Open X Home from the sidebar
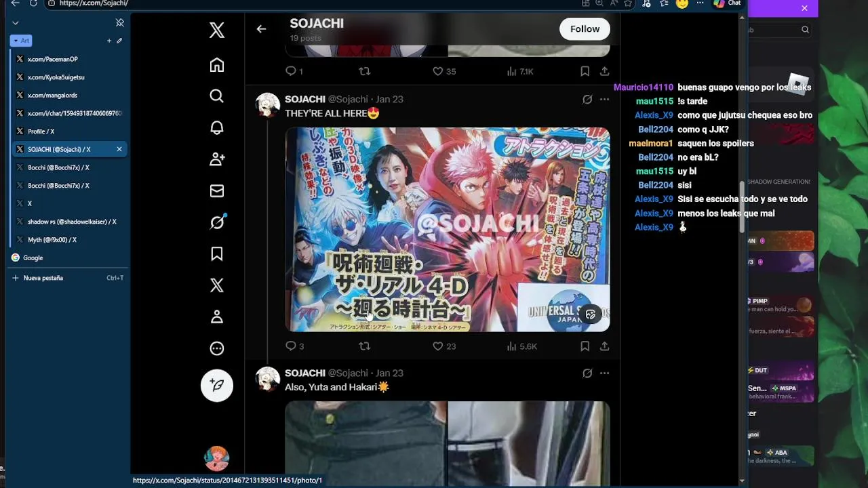Image resolution: width=868 pixels, height=488 pixels. click(217, 65)
